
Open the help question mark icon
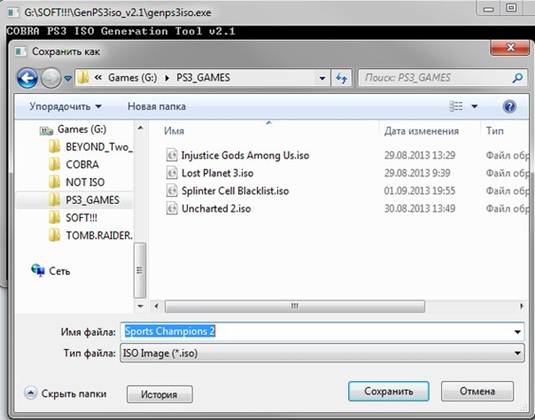[x=509, y=106]
